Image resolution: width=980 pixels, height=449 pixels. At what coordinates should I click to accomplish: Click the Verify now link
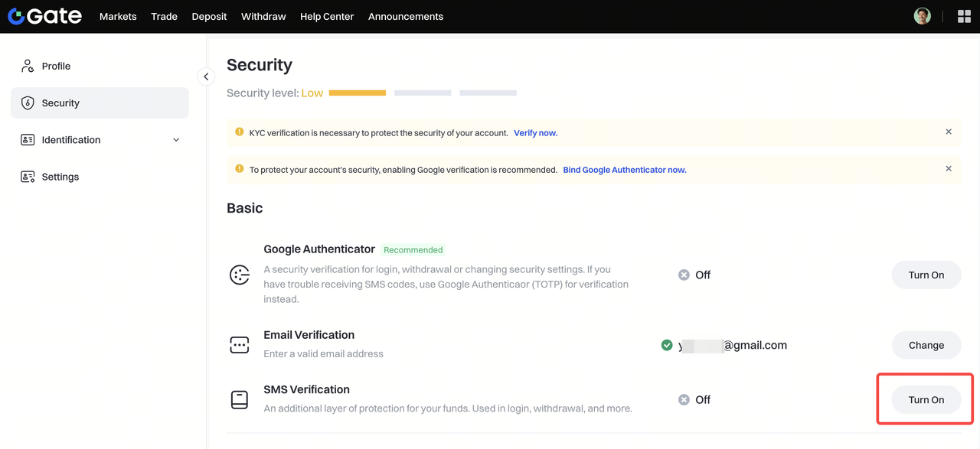coord(535,133)
